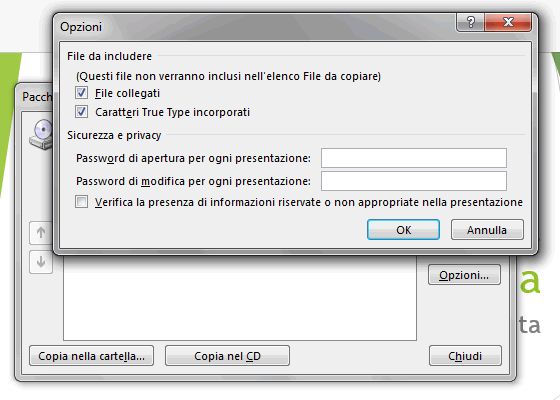The height and width of the screenshot is (400, 560).
Task: Enable Verifica la presenza di informazioni checkbox
Action: (81, 202)
